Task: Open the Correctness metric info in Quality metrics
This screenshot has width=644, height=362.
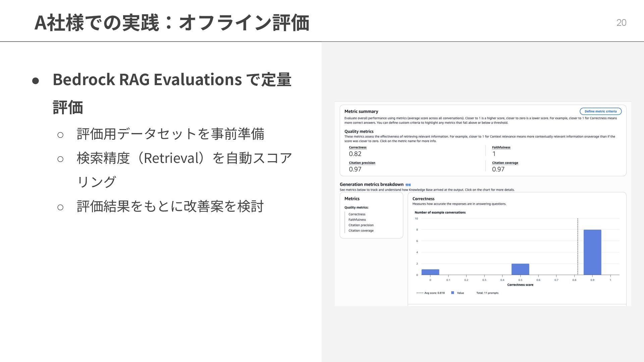Action: [x=358, y=147]
